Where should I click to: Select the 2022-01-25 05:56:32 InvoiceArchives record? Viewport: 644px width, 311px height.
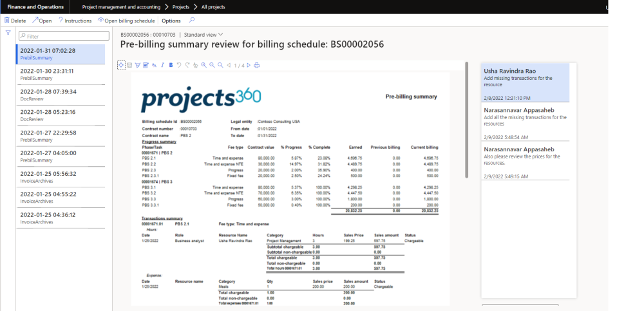point(61,177)
